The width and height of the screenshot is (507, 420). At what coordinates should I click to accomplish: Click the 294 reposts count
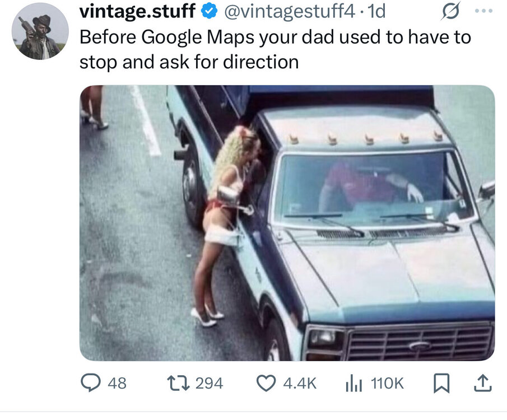click(210, 383)
